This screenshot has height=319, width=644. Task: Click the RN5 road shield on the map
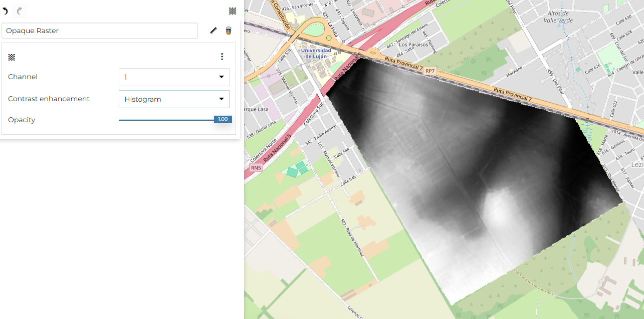pyautogui.click(x=256, y=167)
